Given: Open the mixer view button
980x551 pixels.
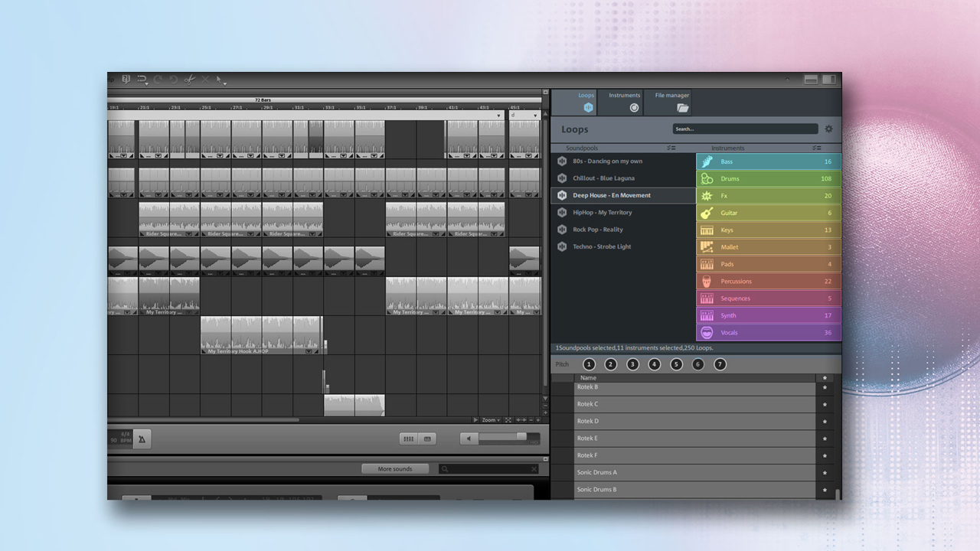Looking at the screenshot, I should [408, 439].
